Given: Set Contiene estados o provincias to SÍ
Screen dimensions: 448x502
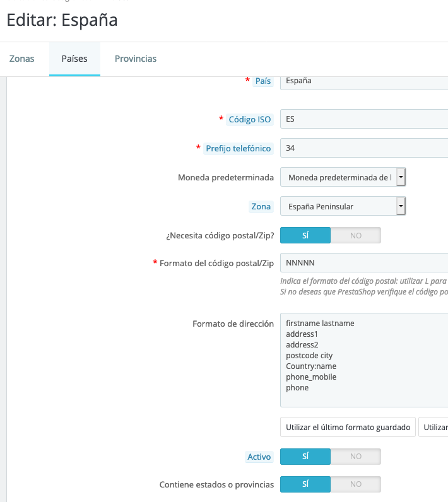Looking at the screenshot, I should [305, 484].
